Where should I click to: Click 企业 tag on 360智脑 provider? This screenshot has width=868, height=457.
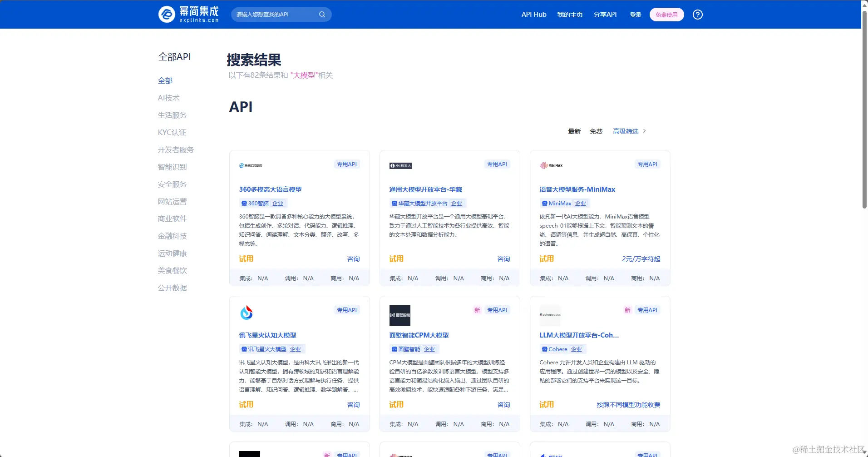click(278, 204)
